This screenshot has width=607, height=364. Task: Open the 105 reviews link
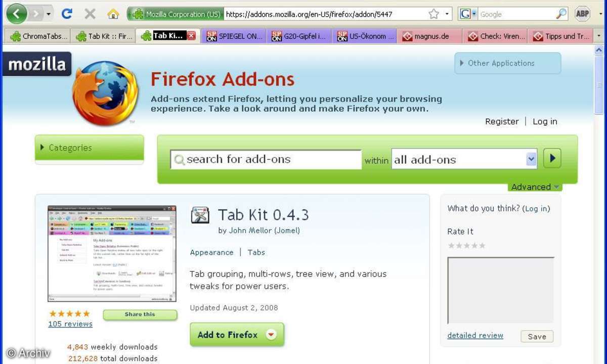(x=70, y=324)
